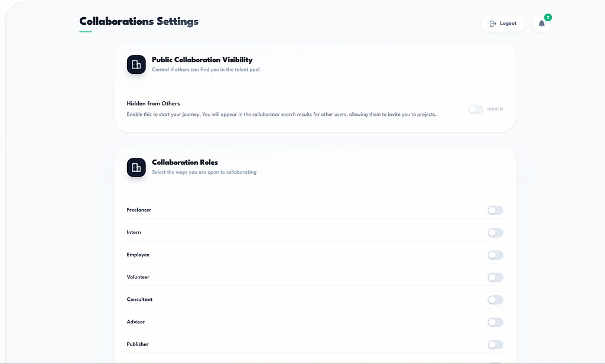The image size is (605, 364).
Task: Click the Collaborations Settings page title
Action: click(139, 21)
